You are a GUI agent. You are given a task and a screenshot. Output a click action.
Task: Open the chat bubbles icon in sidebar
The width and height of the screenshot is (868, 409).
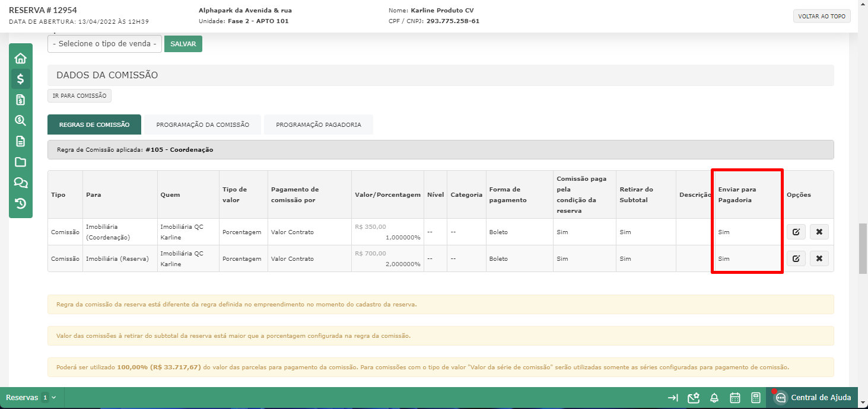pos(21,183)
